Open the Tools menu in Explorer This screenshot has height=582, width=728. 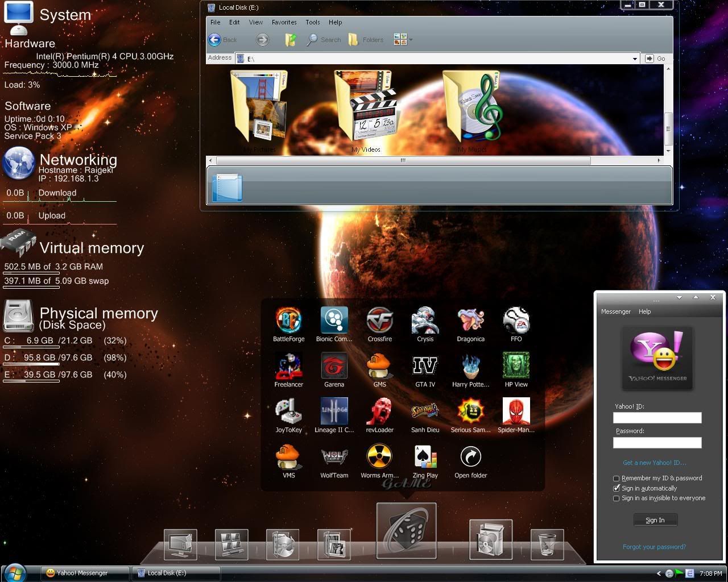point(313,22)
